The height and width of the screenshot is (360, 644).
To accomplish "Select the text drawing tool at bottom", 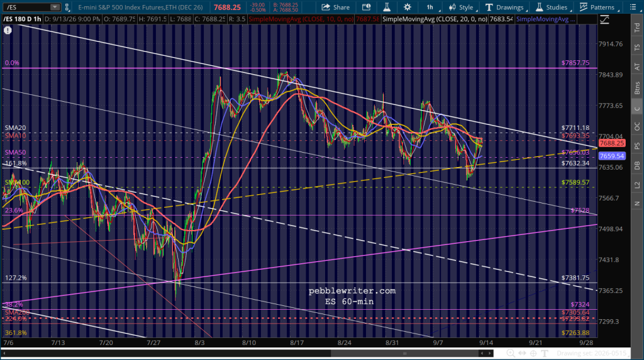I will pyautogui.click(x=544, y=354).
